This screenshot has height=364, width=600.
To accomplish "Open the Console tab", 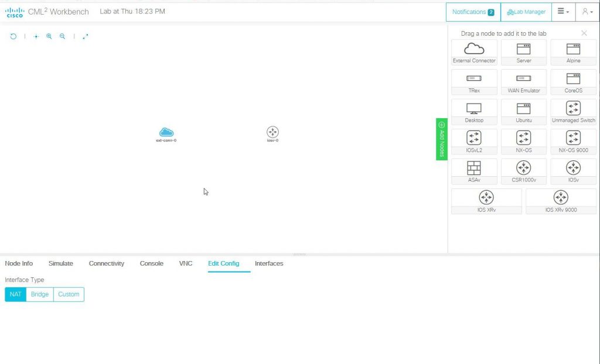I will pos(152,263).
